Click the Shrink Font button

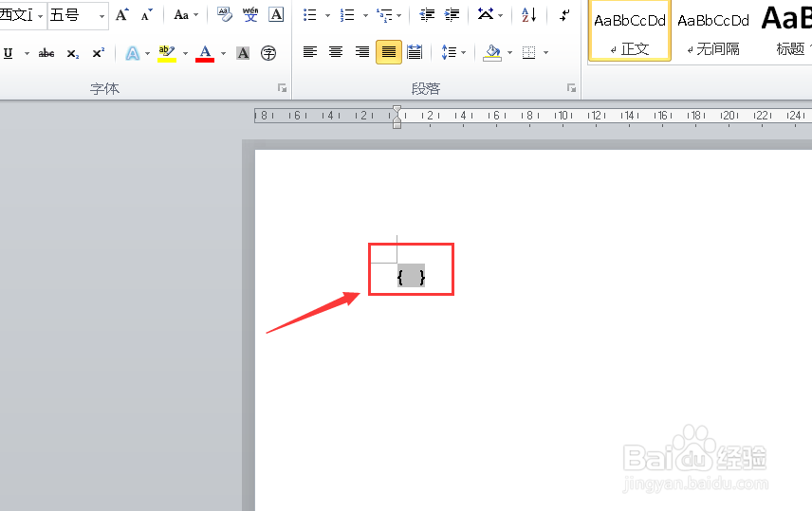(146, 15)
